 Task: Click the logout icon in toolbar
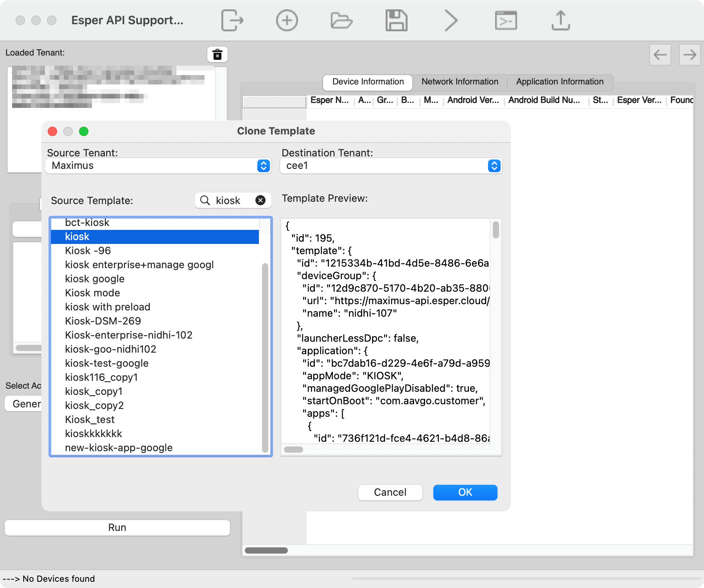click(232, 20)
